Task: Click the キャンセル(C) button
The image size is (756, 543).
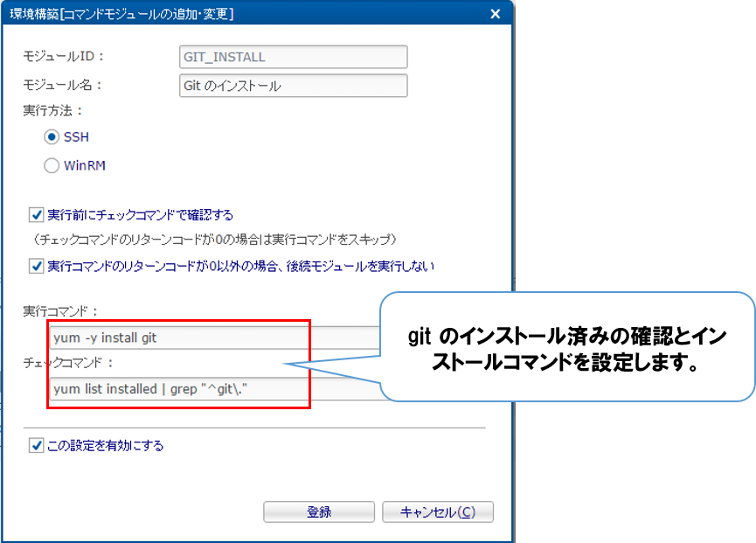Action: click(x=438, y=512)
